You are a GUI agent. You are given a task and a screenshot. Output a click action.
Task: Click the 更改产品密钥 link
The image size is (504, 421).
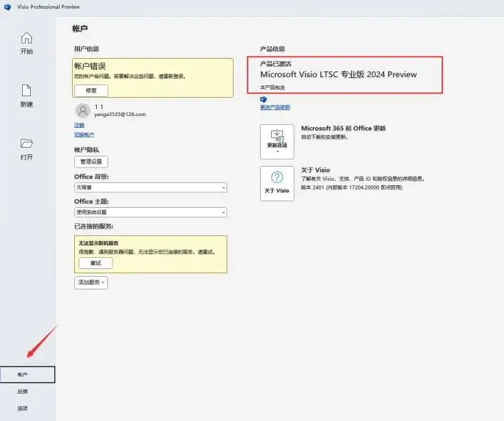pos(275,107)
